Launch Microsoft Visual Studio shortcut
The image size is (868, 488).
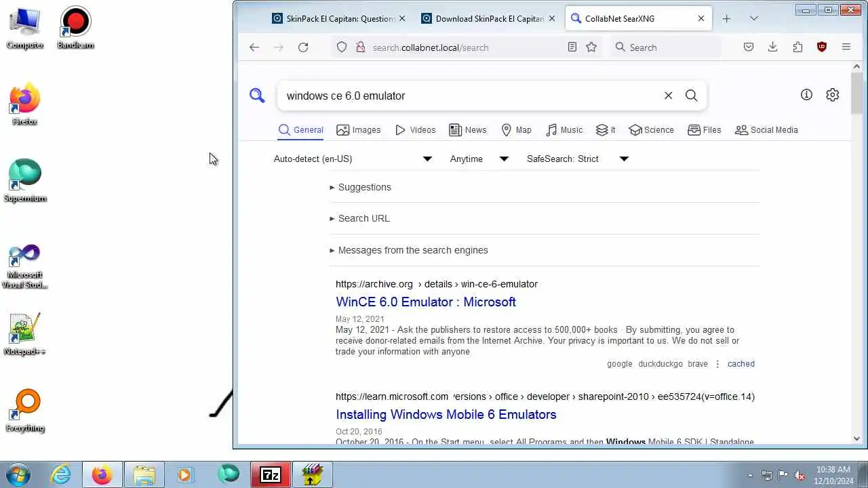click(x=25, y=266)
